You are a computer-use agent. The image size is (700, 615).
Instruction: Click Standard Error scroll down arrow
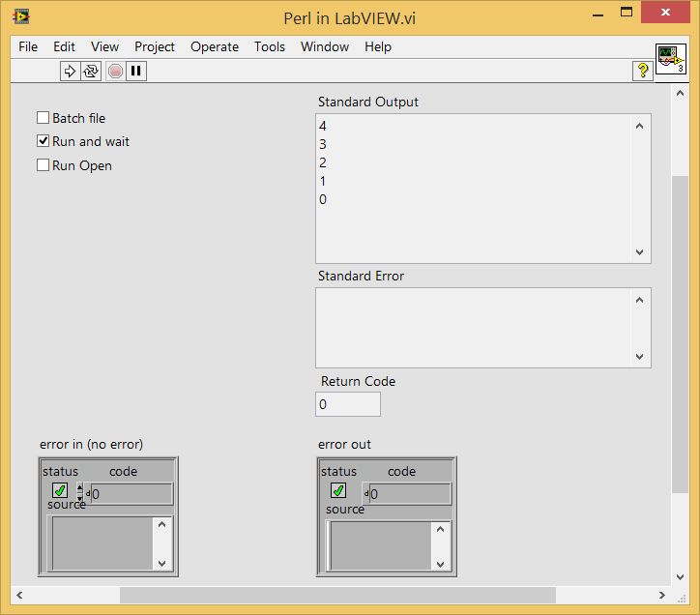click(x=640, y=357)
